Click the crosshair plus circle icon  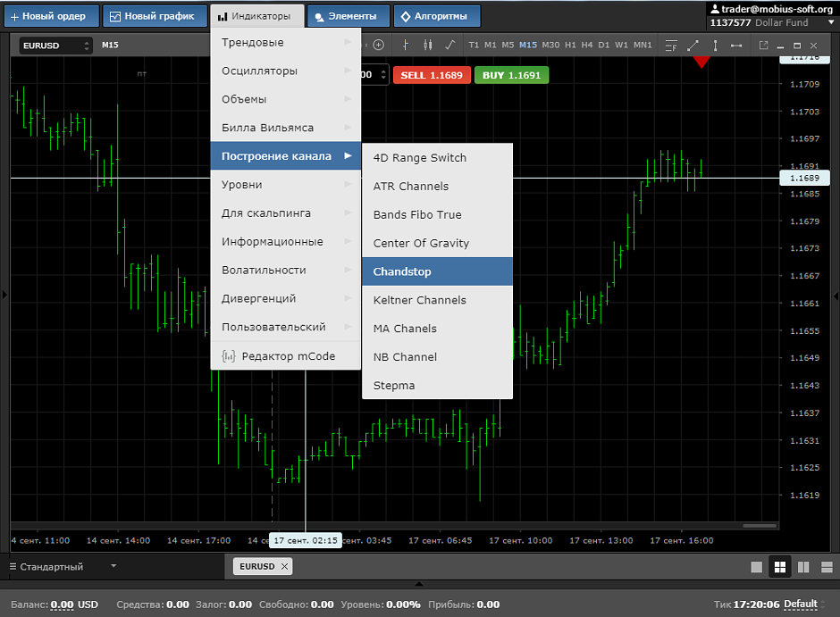[x=378, y=45]
